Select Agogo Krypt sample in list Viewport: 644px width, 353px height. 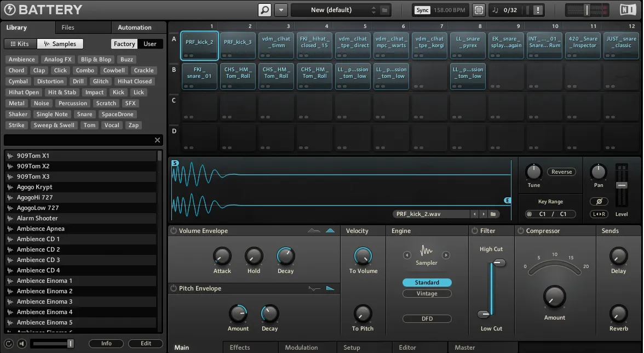coord(81,187)
